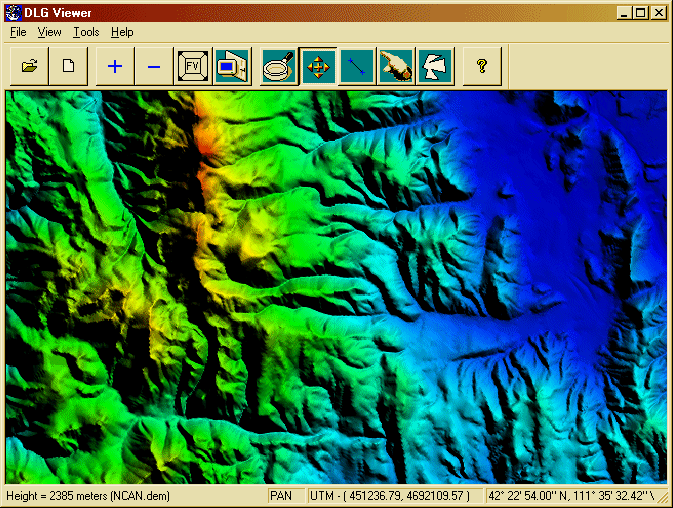The width and height of the screenshot is (673, 508).
Task: Expand the Help menu
Action: tap(122, 32)
